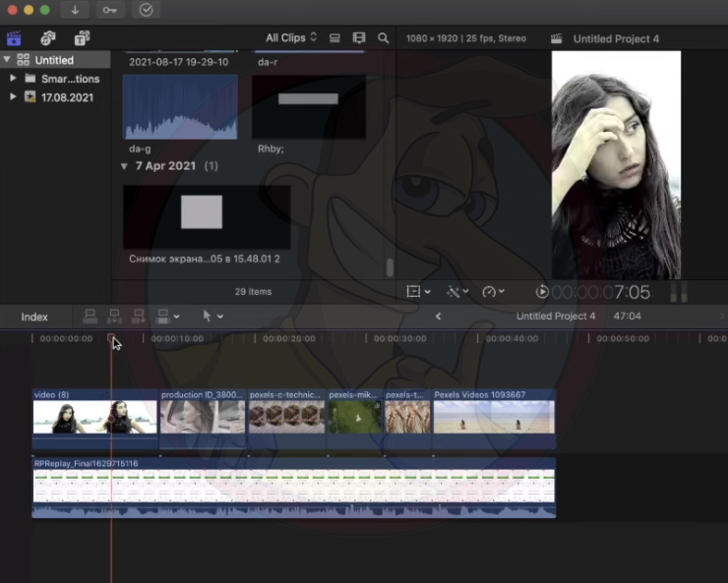
Task: Go back in timeline history arrow
Action: tap(438, 317)
